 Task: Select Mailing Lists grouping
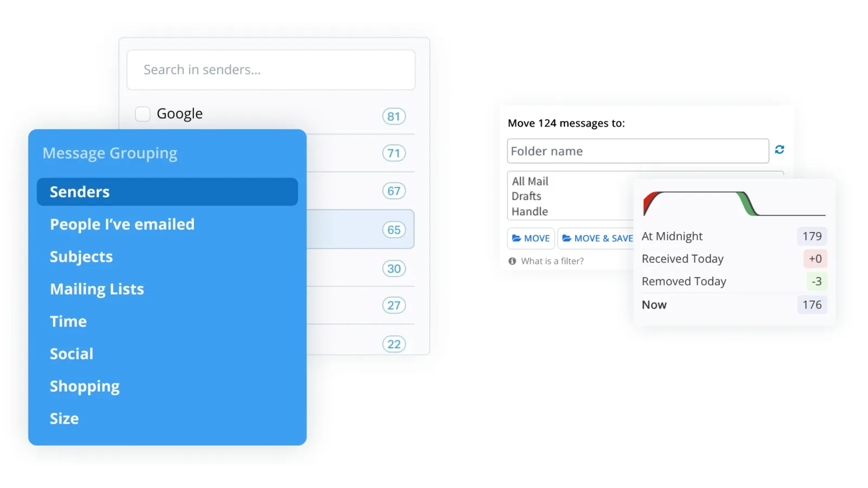click(x=97, y=289)
